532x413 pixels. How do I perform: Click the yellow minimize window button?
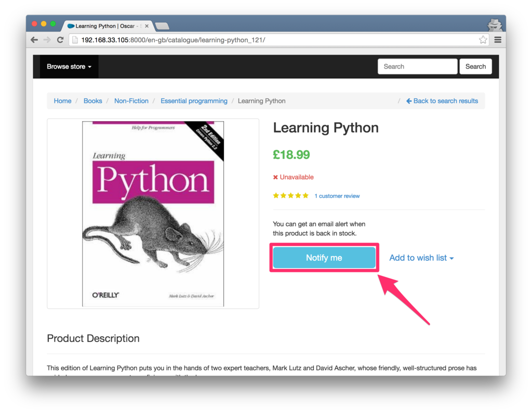(44, 24)
